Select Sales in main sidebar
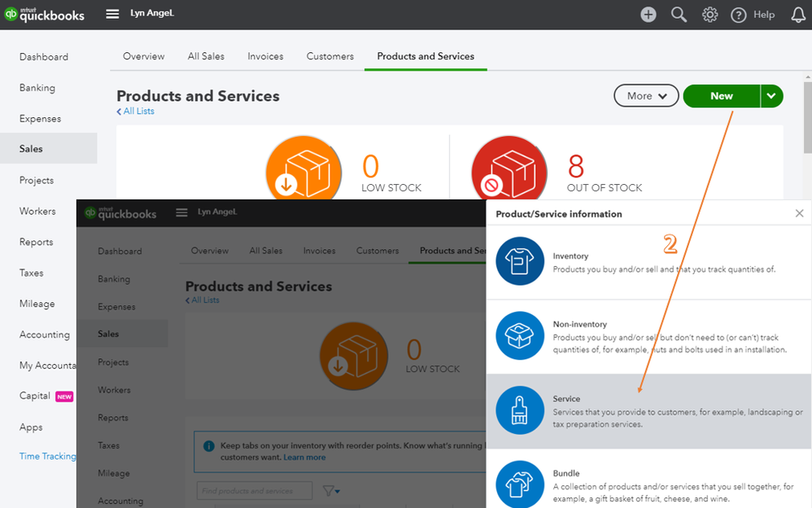This screenshot has width=812, height=508. point(49,149)
